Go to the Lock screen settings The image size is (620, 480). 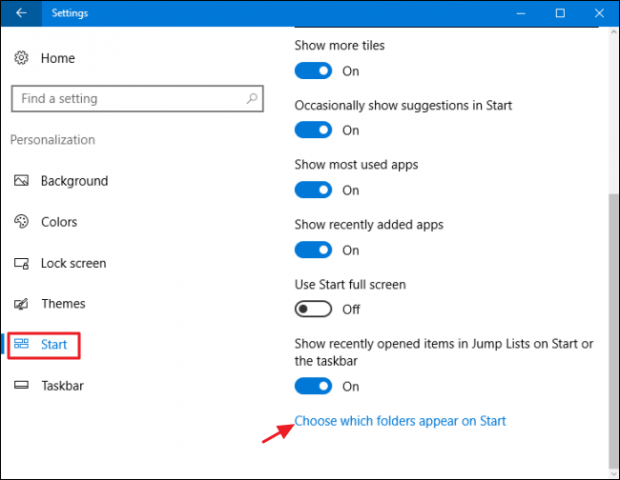click(x=73, y=263)
